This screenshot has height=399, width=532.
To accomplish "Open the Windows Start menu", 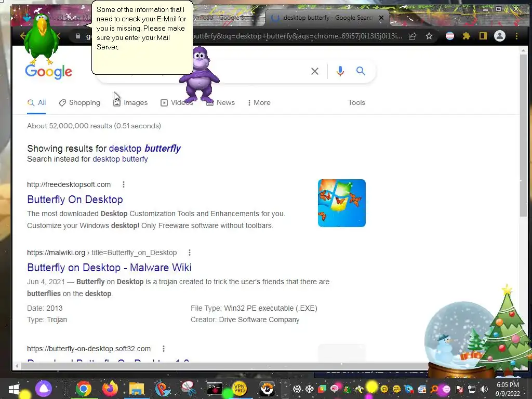I will pos(13,389).
